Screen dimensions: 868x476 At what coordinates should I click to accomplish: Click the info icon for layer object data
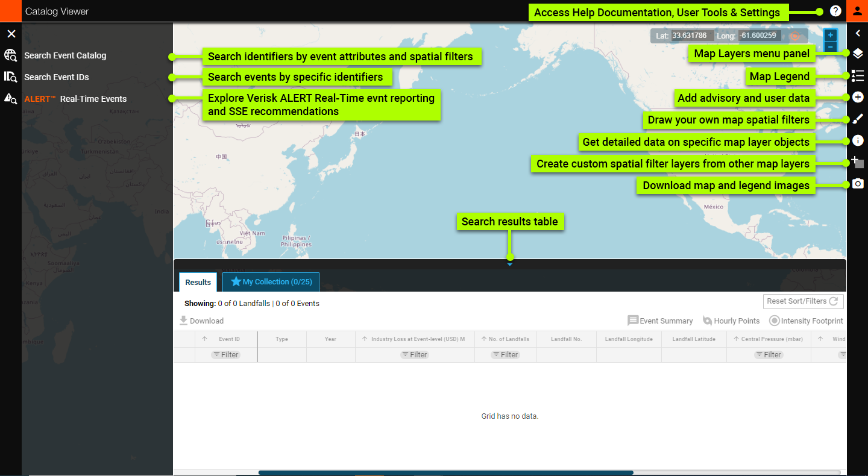coord(858,140)
